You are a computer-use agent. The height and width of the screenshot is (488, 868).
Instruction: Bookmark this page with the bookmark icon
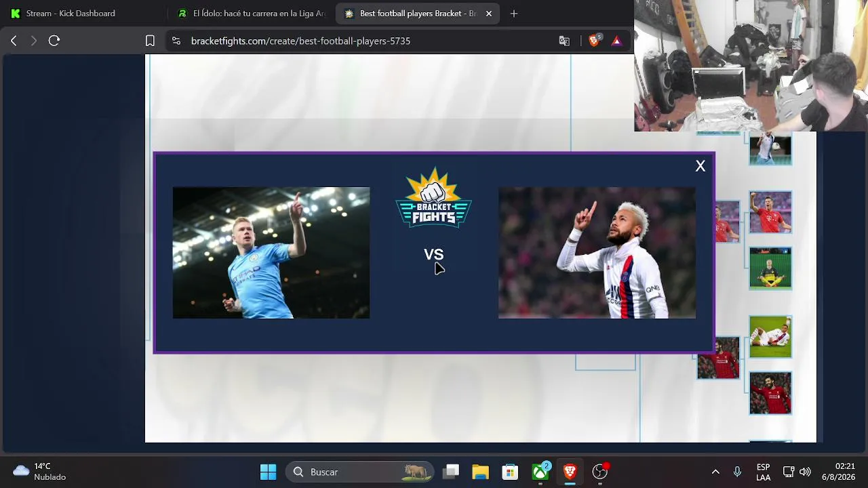click(150, 41)
